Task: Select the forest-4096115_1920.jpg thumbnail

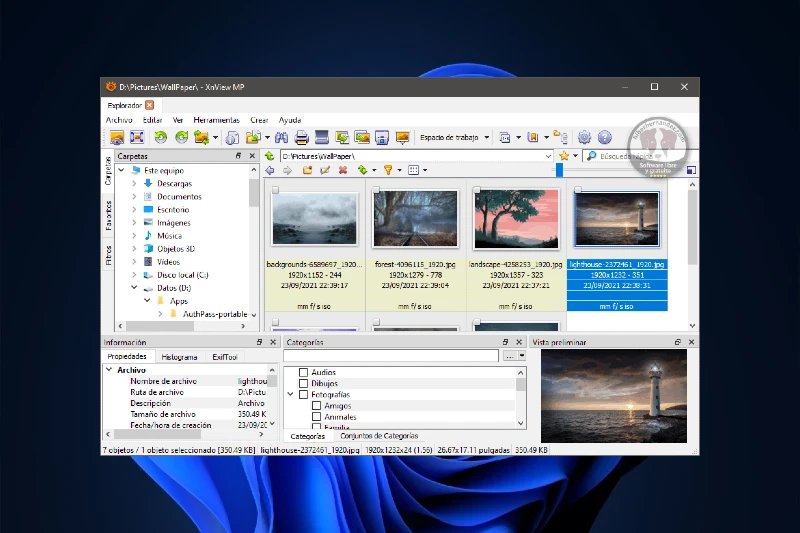Action: click(415, 219)
